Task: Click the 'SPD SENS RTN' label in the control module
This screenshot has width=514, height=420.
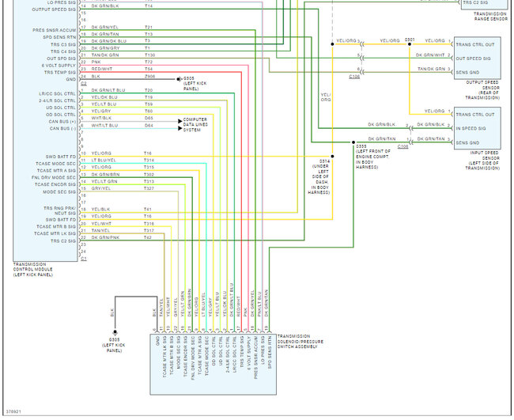Action: pyautogui.click(x=59, y=37)
